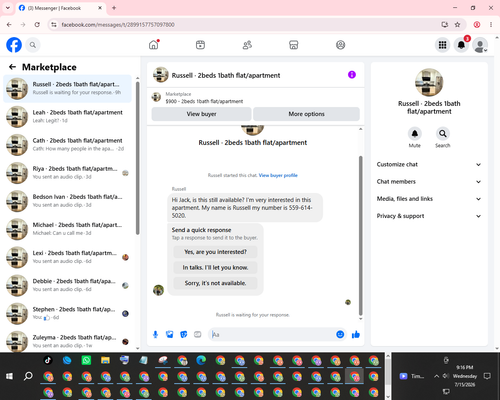Expand the Chat members section
Image resolution: width=500 pixels, height=400 pixels.
click(x=429, y=182)
